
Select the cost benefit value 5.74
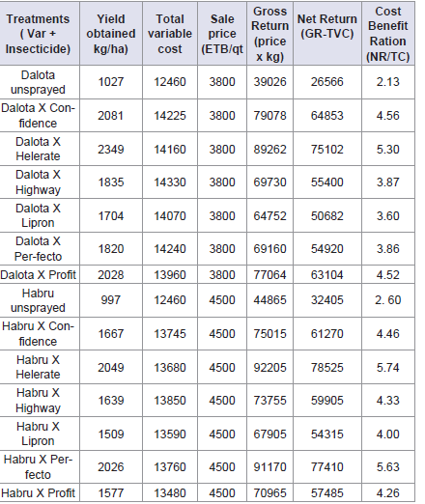[x=388, y=367]
